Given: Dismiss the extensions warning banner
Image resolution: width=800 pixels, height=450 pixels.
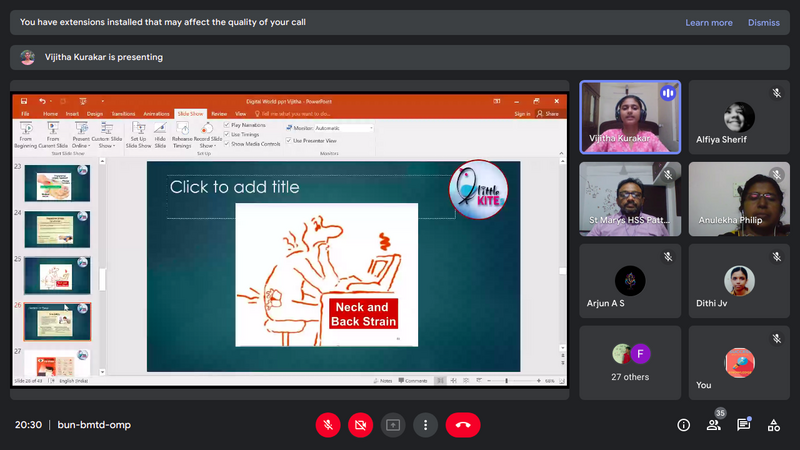Looking at the screenshot, I should [x=763, y=22].
